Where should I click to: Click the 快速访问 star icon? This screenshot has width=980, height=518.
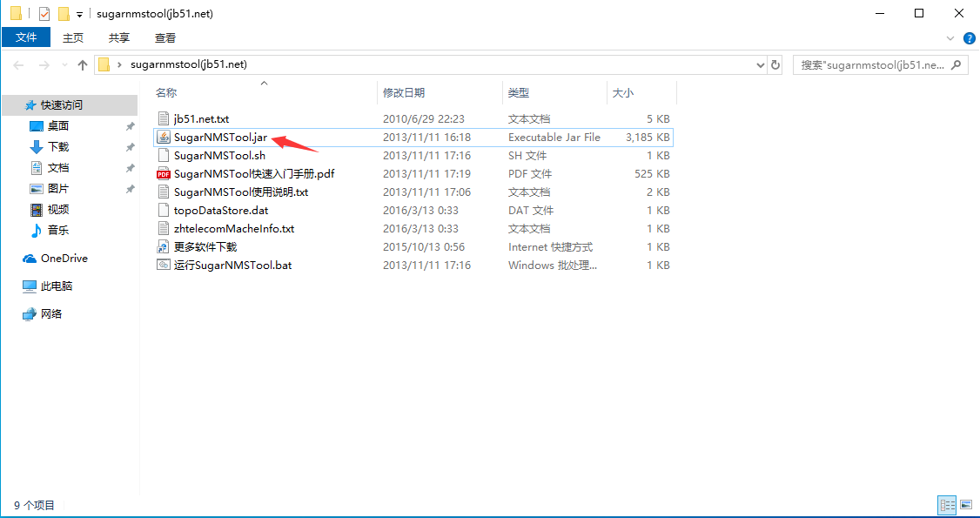30,105
